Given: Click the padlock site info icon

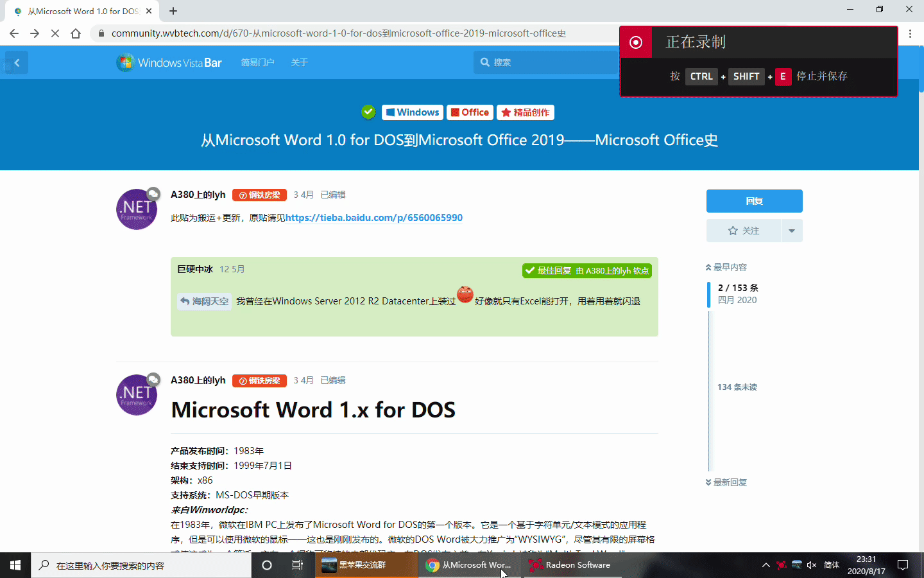Looking at the screenshot, I should pos(101,33).
